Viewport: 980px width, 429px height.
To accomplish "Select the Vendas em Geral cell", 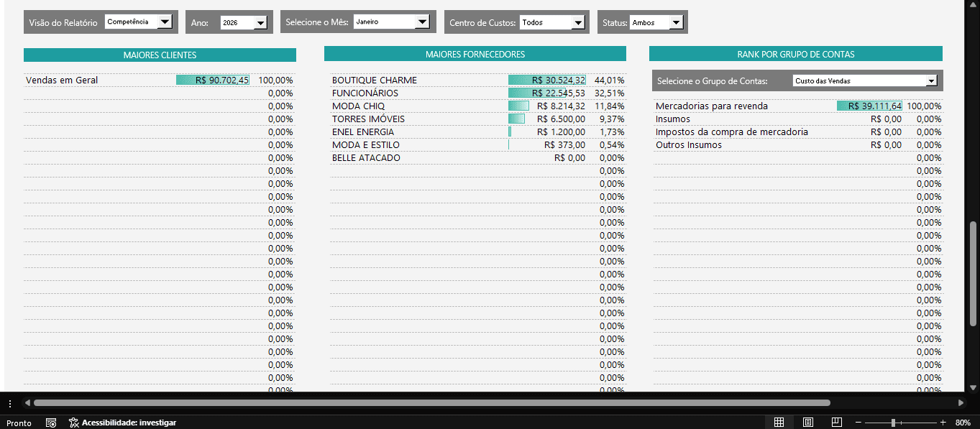I will tap(62, 80).
